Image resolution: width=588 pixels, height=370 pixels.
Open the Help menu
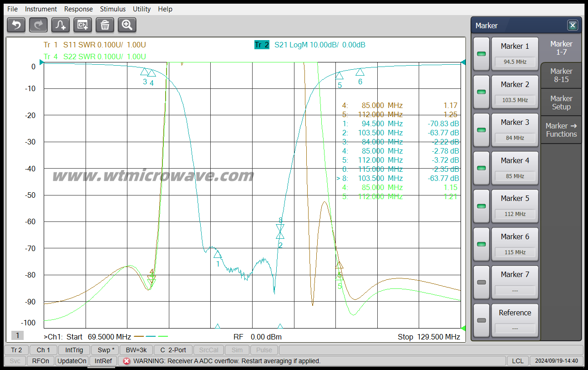(x=165, y=9)
